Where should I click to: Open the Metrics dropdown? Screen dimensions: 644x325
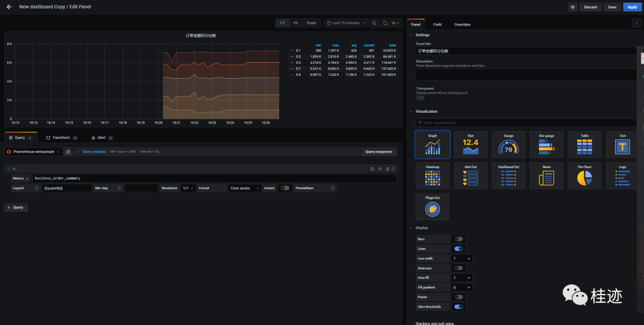[21, 178]
